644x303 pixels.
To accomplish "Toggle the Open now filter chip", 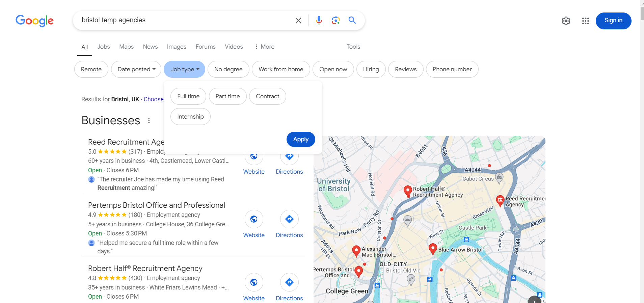I will (x=333, y=69).
